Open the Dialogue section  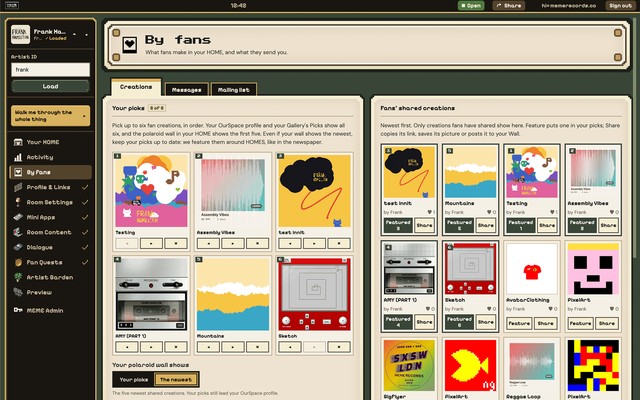(50, 247)
